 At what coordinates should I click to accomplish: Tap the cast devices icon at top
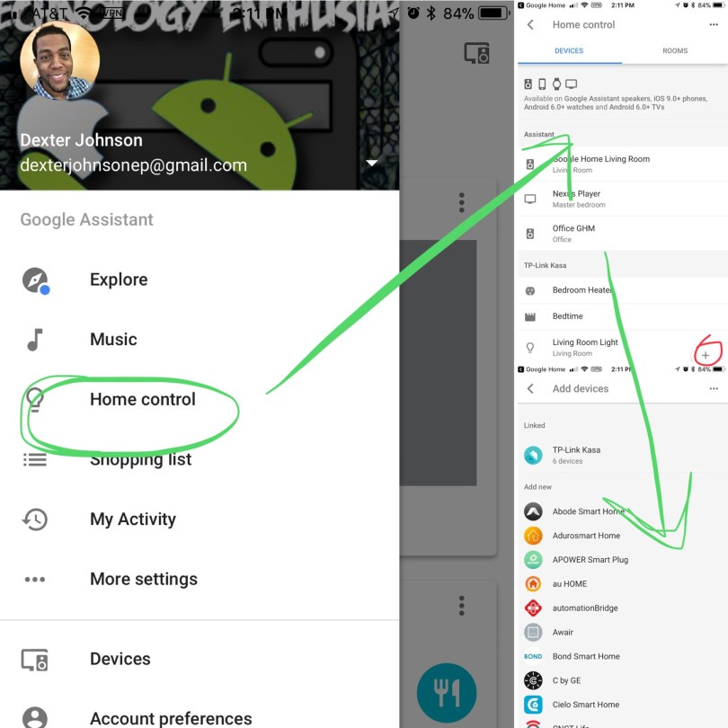(476, 53)
